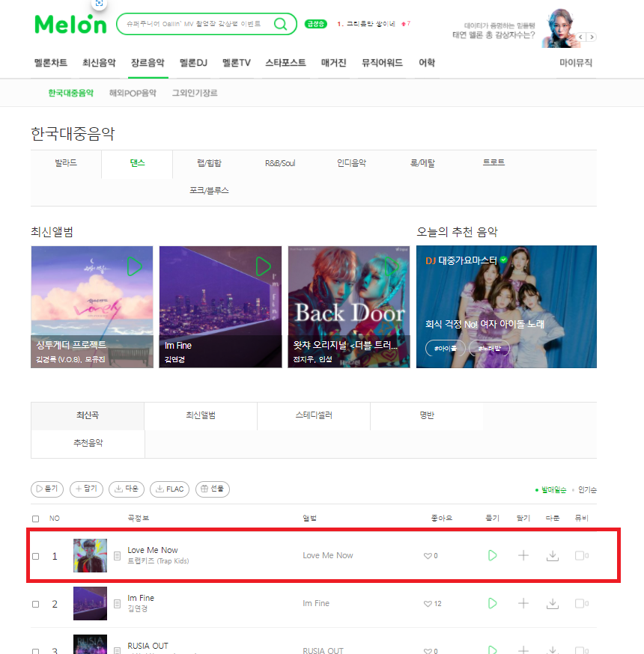Open lyrics icon for Im Fine

tap(118, 604)
